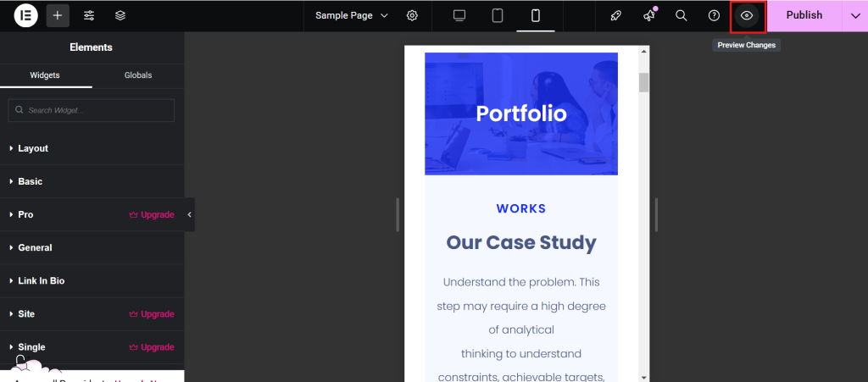Click the Search Widget input field
The image size is (868, 382).
(92, 110)
